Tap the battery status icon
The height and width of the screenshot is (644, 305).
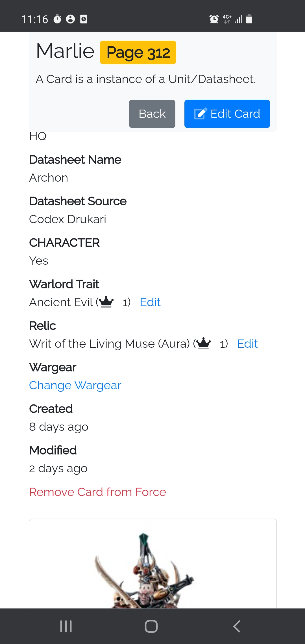click(249, 19)
